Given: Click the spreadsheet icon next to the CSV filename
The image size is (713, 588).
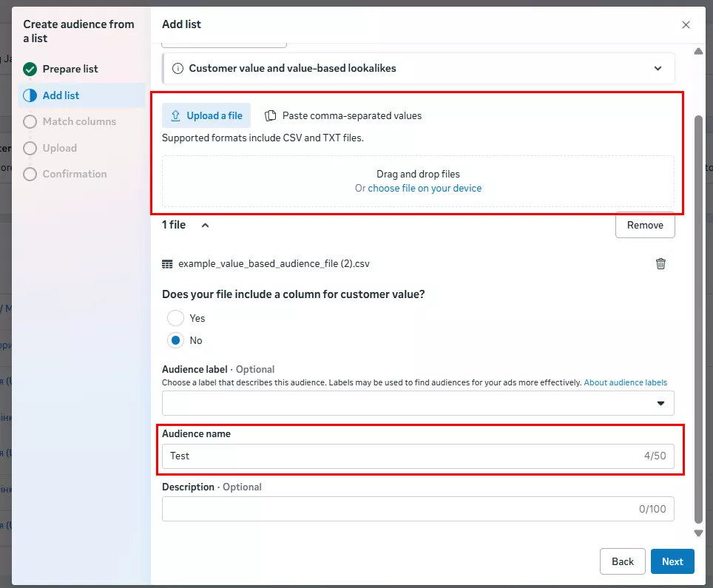Looking at the screenshot, I should coord(167,264).
